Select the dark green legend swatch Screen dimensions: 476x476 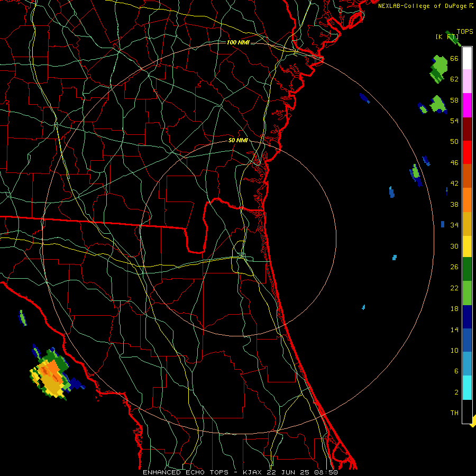467,269
